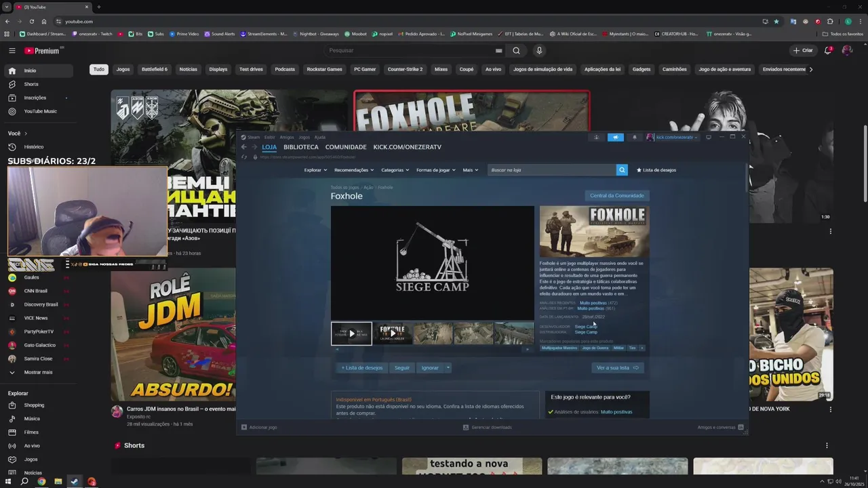The width and height of the screenshot is (868, 488).
Task: Open Siege Camp developer link
Action: tap(586, 327)
